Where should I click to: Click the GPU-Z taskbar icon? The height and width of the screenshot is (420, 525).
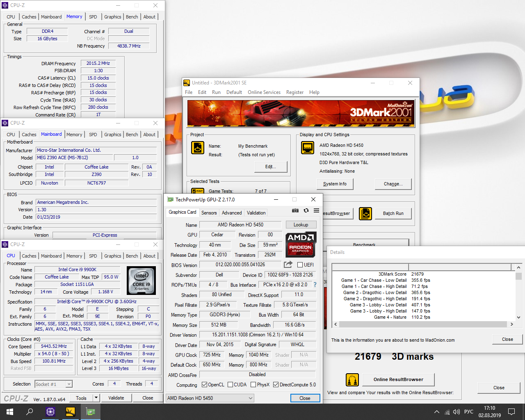pyautogui.click(x=90, y=412)
